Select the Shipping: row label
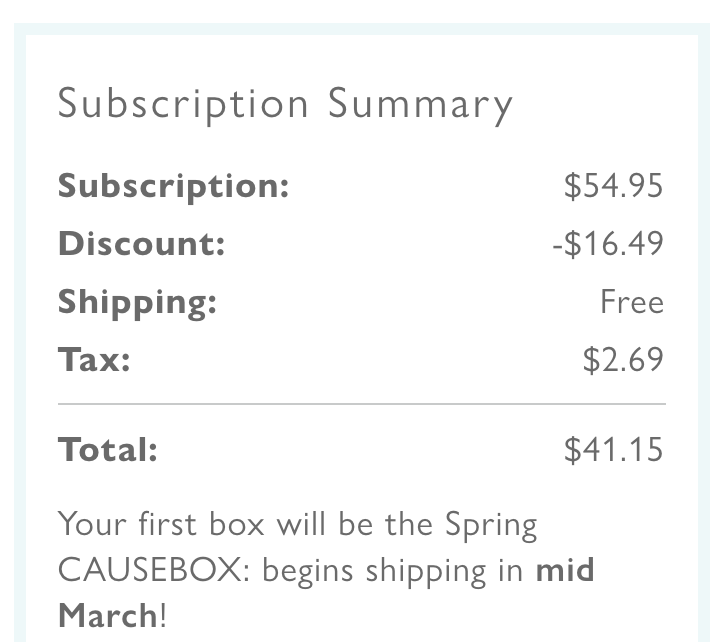The width and height of the screenshot is (724, 642). (x=137, y=303)
